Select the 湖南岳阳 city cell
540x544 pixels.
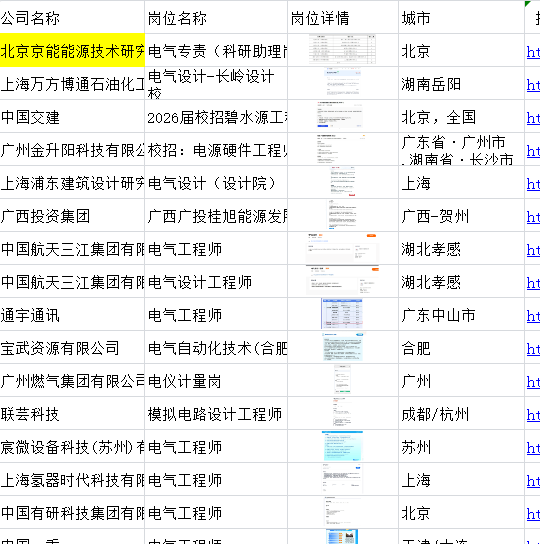click(461, 83)
